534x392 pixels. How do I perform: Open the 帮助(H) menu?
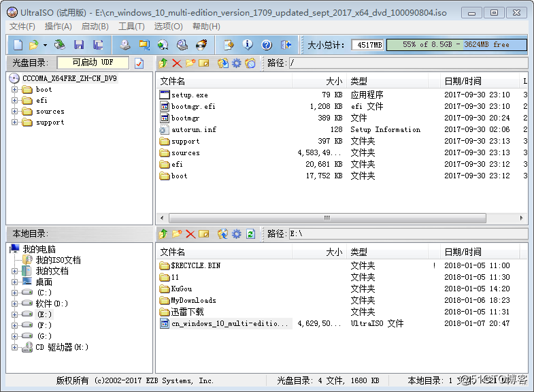(206, 27)
